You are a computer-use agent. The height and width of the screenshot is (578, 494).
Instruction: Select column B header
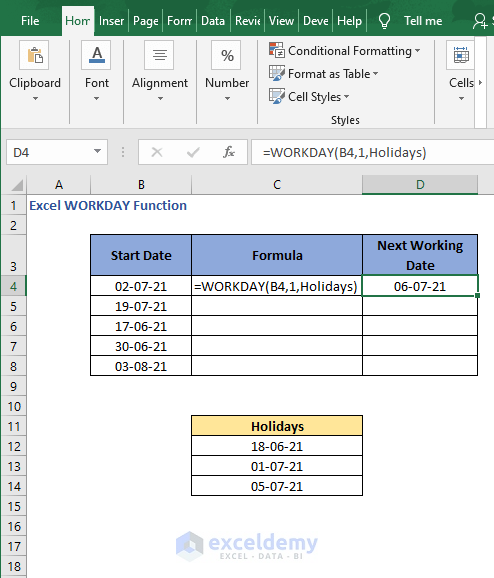tap(141, 184)
